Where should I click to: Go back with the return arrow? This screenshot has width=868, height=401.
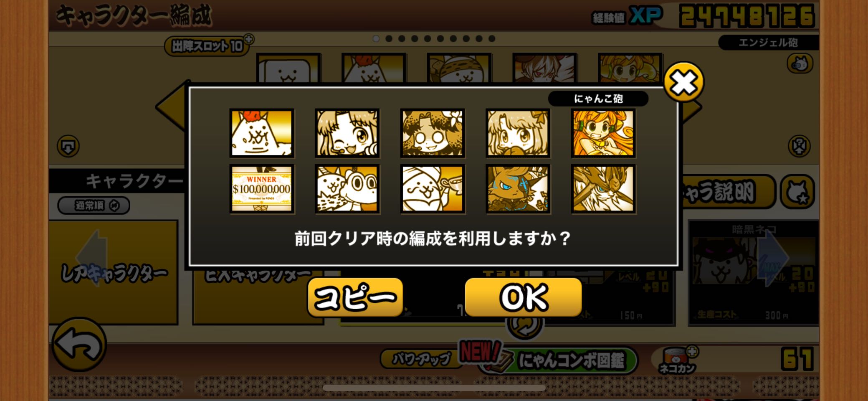point(79,344)
